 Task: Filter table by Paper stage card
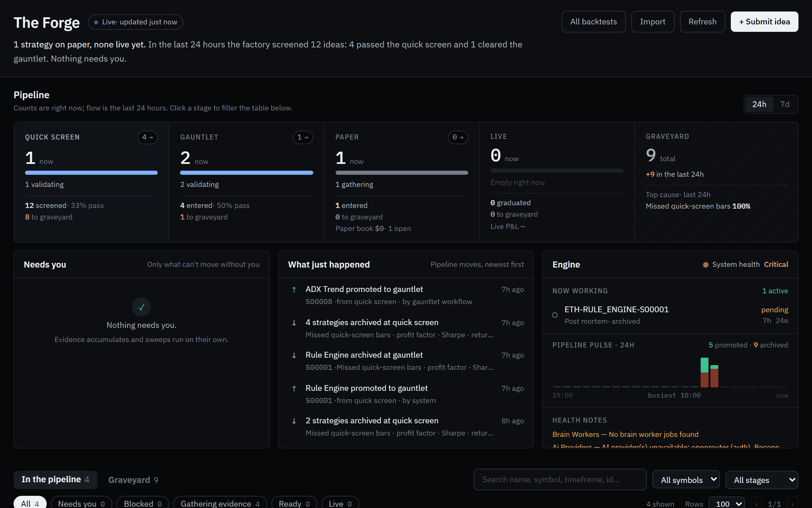click(402, 182)
